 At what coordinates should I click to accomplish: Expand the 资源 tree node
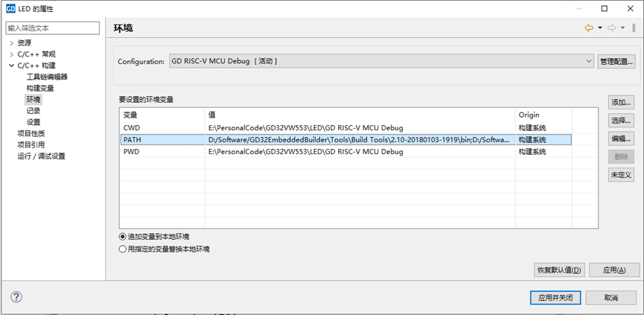(11, 43)
